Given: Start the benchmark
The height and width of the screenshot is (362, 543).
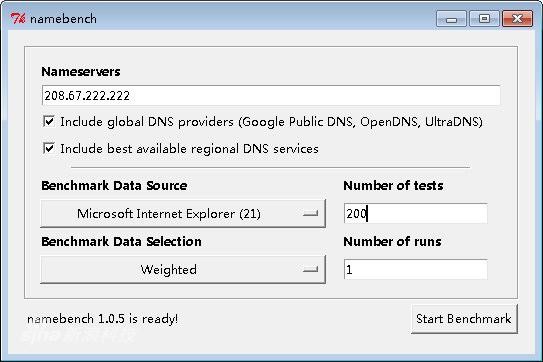Looking at the screenshot, I should point(464,319).
